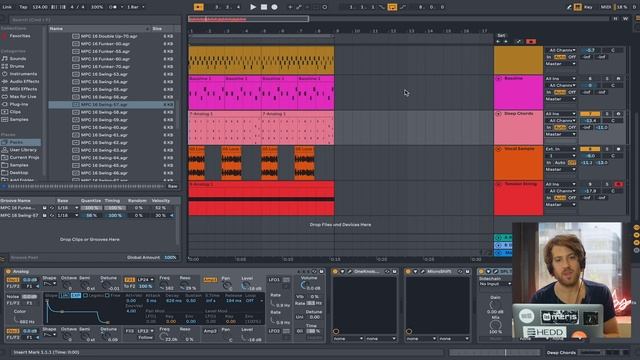The image size is (640, 360).
Task: Click the Stop transport button
Action: pos(264,7)
